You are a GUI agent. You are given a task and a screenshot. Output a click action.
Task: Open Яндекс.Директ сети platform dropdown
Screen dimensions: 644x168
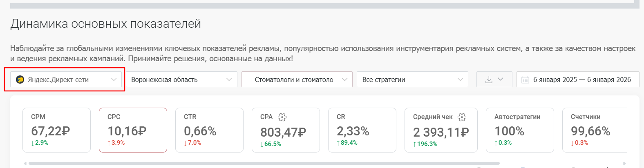click(65, 80)
